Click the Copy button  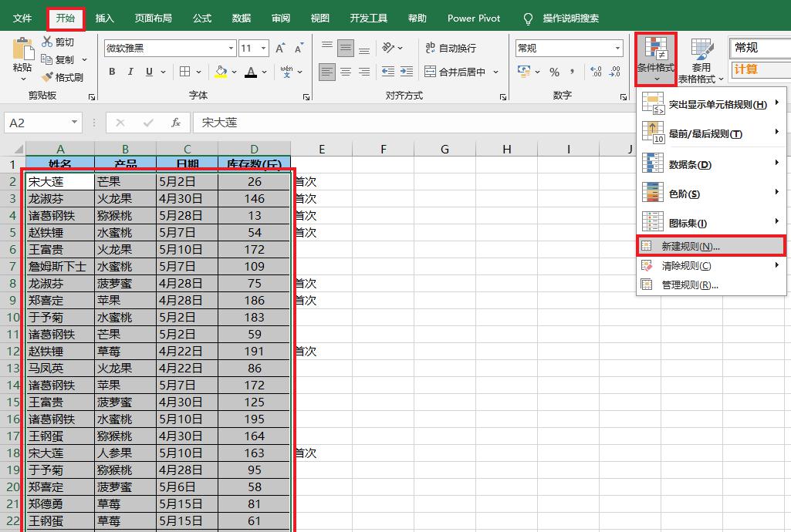58,59
